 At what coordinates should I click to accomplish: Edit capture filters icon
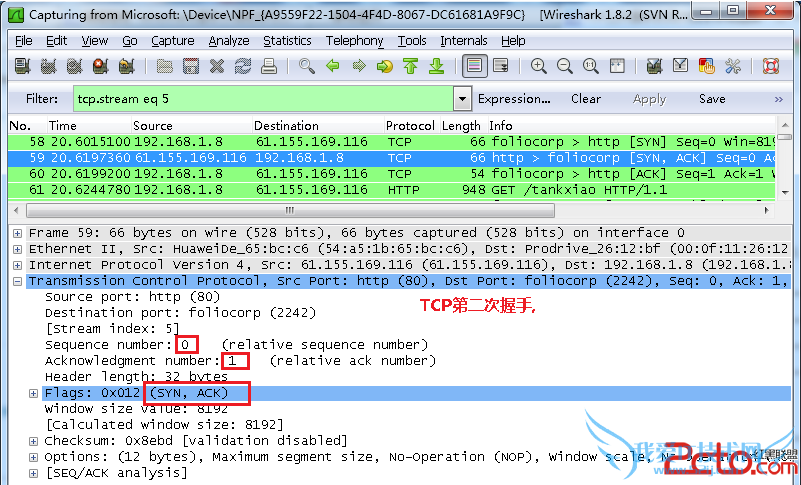coord(654,66)
